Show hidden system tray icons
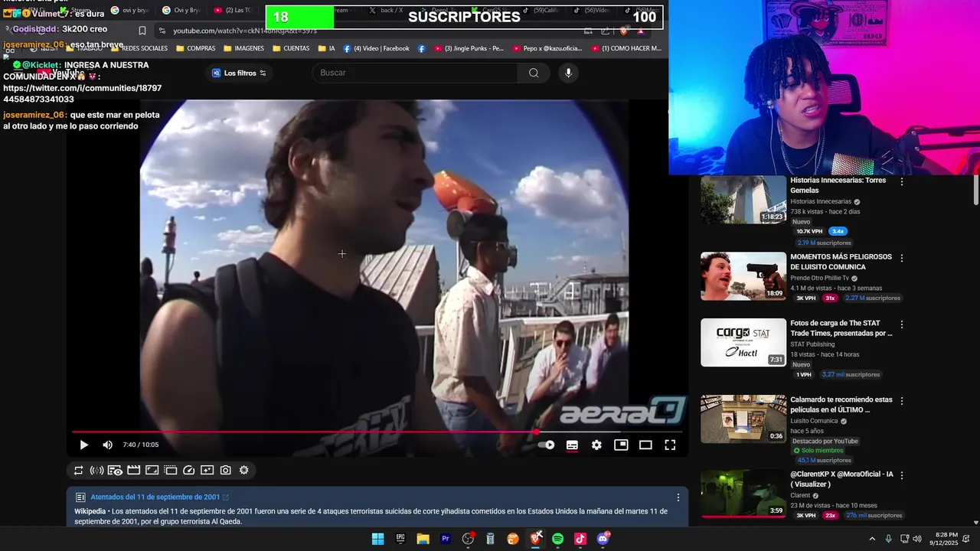 (x=872, y=539)
